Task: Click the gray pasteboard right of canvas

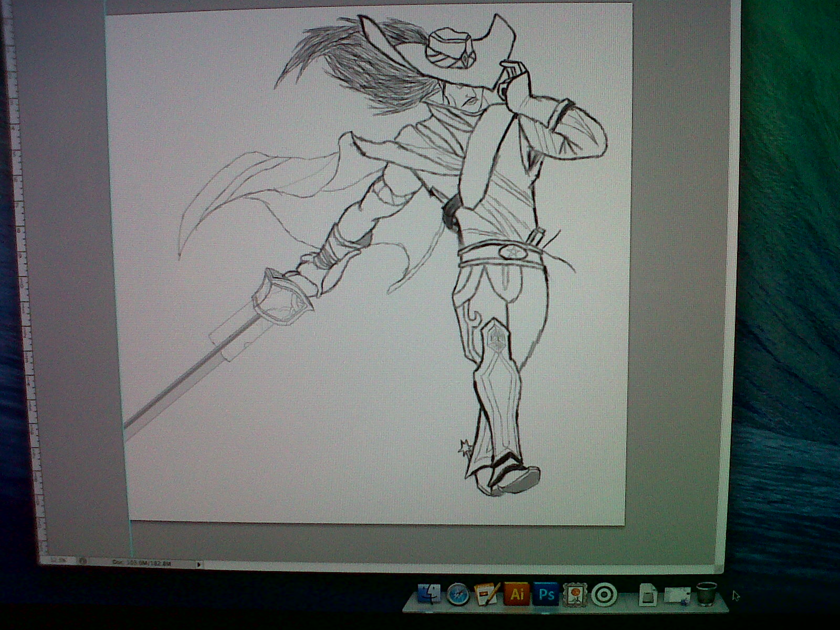Action: pyautogui.click(x=677, y=262)
